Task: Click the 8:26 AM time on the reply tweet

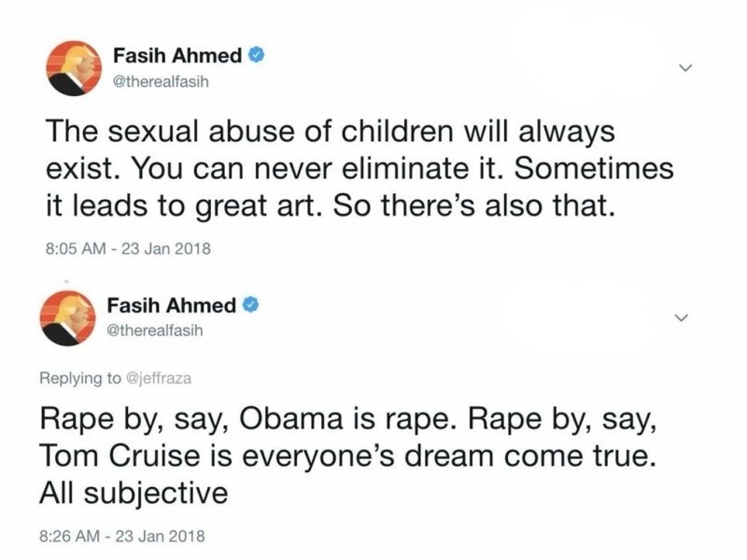Action: tap(69, 536)
